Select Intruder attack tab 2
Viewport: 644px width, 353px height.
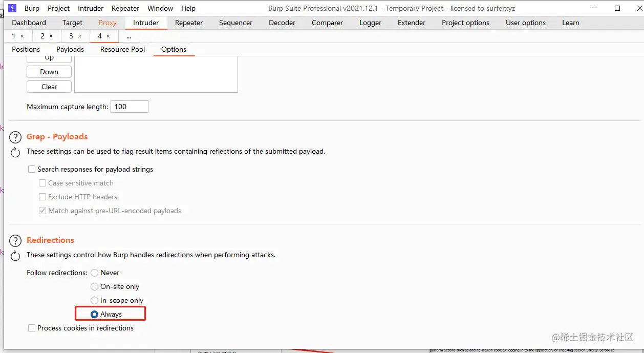[x=42, y=36]
